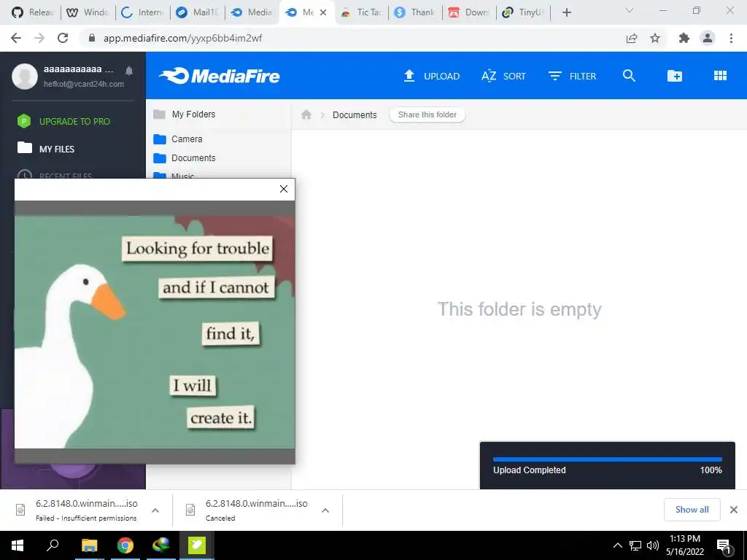The width and height of the screenshot is (747, 560).
Task: Click the upload progress bar
Action: click(608, 459)
